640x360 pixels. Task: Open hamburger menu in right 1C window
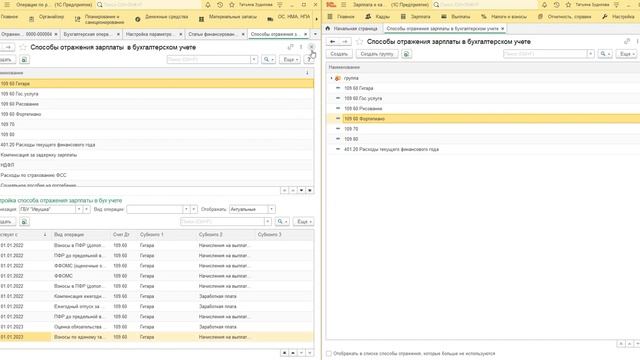(344, 4)
